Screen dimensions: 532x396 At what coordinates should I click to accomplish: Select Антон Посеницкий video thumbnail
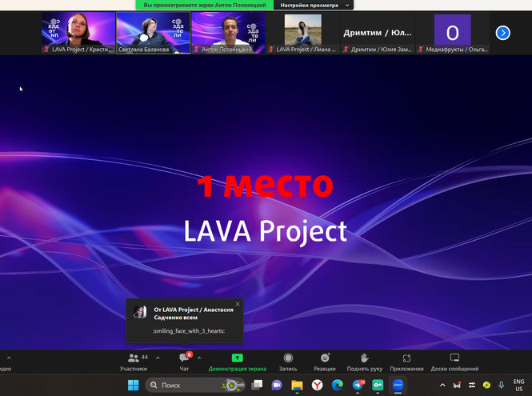228,33
